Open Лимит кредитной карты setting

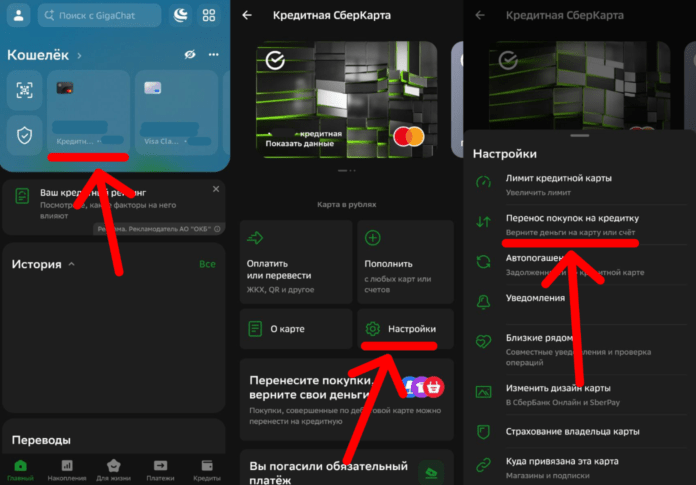click(x=580, y=185)
